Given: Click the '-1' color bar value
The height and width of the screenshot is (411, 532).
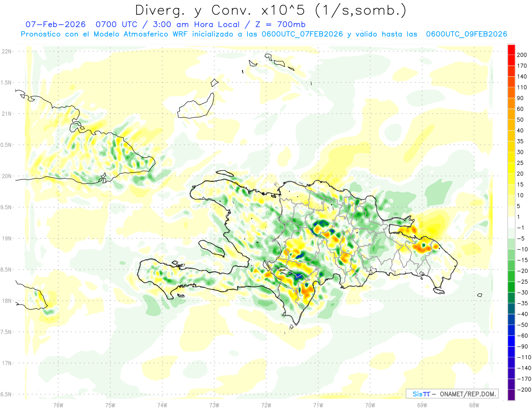Looking at the screenshot, I should pos(520,228).
